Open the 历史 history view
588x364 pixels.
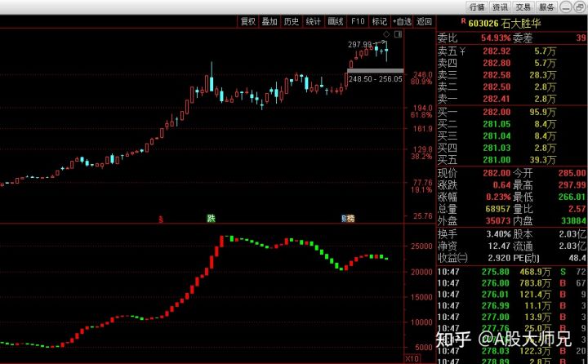point(292,22)
